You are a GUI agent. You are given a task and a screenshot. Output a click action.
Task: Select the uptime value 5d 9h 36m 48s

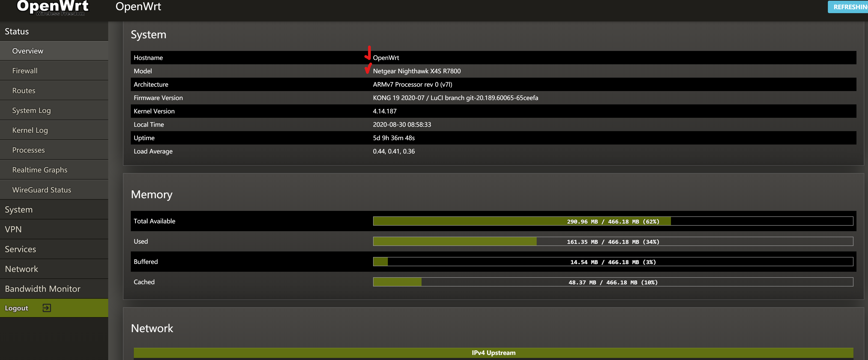coord(394,138)
